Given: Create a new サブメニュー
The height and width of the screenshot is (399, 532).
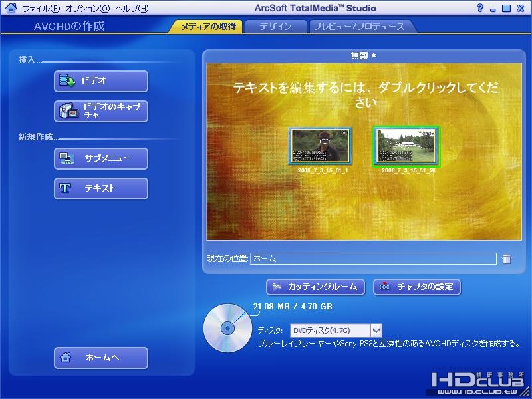Looking at the screenshot, I should (x=101, y=158).
